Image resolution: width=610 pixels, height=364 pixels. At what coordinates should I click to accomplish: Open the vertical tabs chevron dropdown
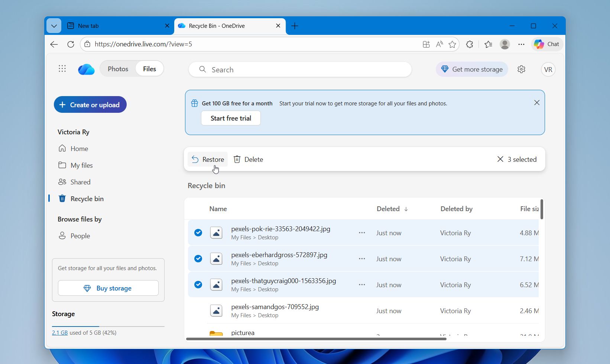[54, 26]
